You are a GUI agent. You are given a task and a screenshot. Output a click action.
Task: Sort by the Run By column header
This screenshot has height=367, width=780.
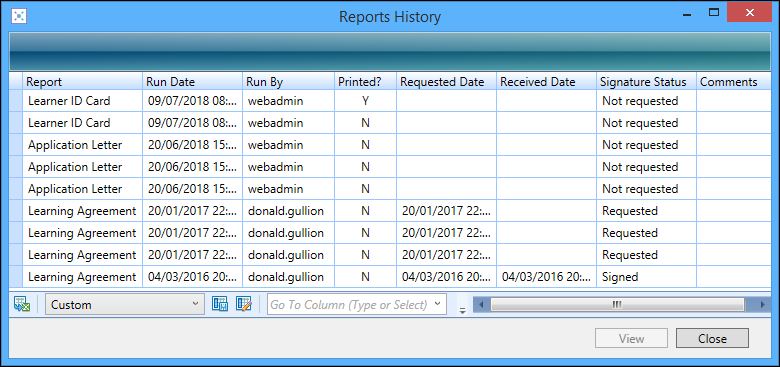[x=289, y=82]
